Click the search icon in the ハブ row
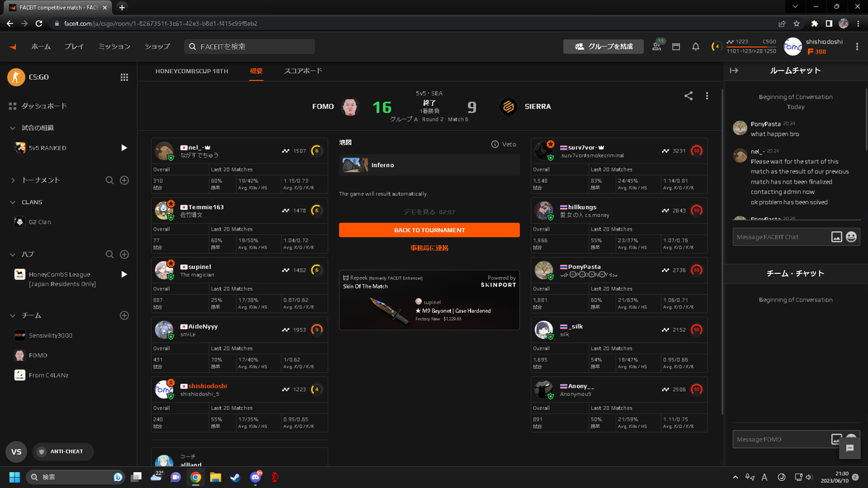Screen dimensions: 868x488 tap(110, 254)
